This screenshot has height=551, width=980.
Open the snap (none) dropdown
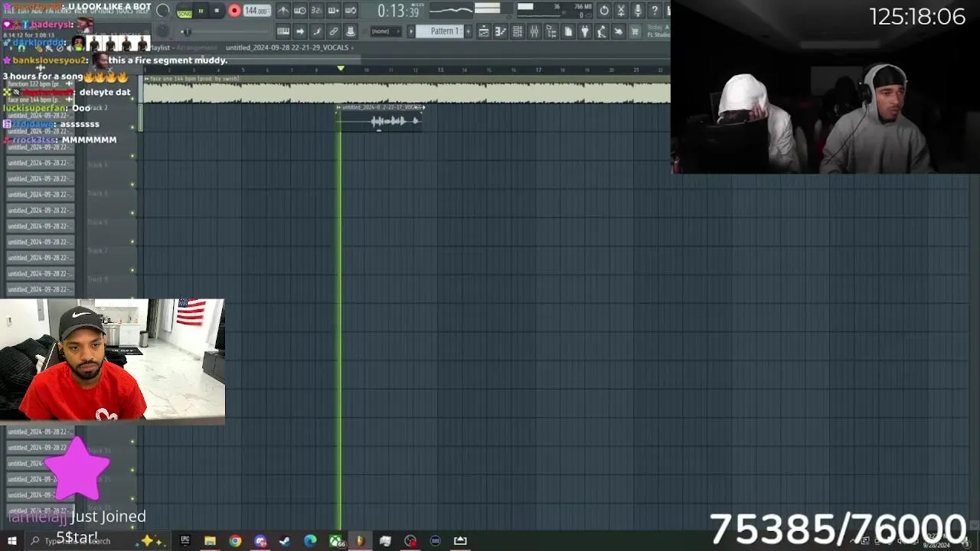click(x=387, y=31)
